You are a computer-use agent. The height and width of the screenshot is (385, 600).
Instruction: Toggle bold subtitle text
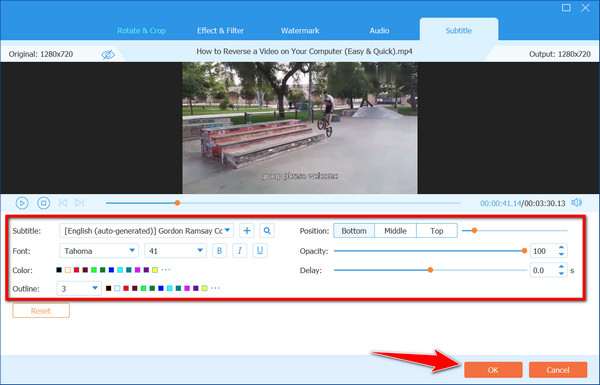point(219,251)
